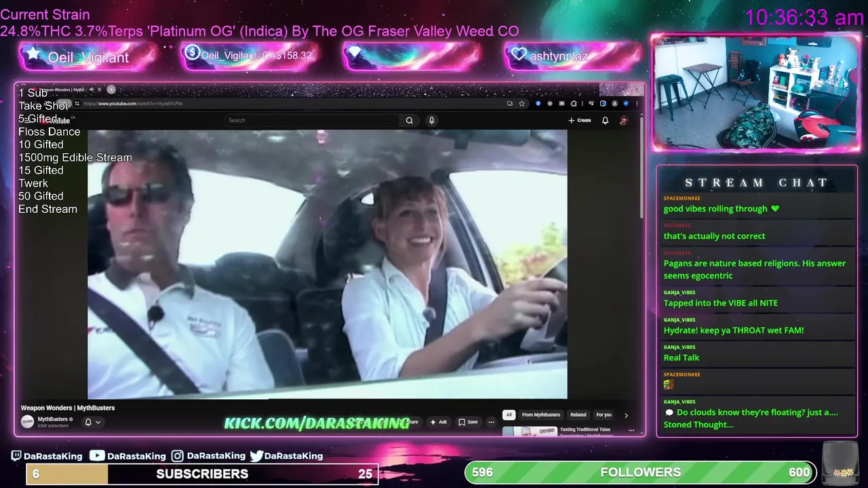Click the video title Weapon Wonders | MythBusters
The image size is (868, 488).
[68, 408]
